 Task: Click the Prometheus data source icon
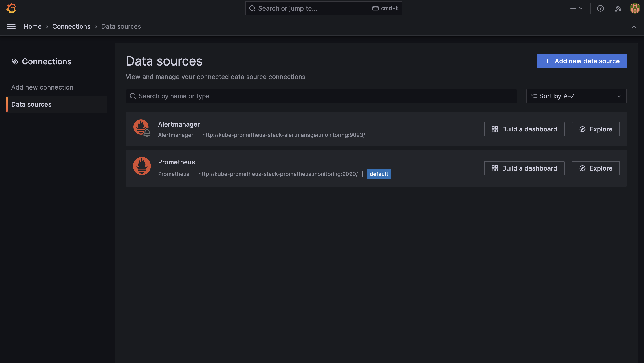[141, 166]
